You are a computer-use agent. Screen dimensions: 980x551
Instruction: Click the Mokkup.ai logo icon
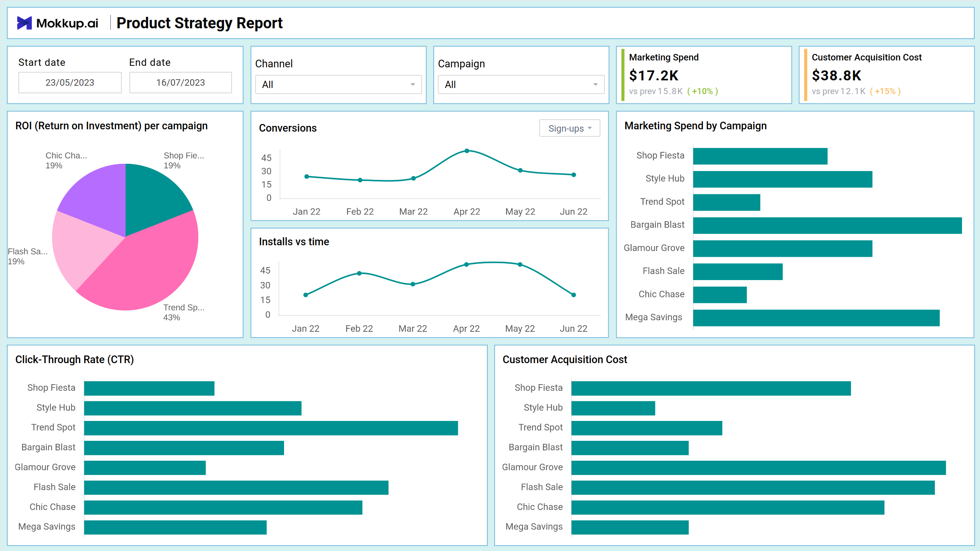click(x=24, y=23)
